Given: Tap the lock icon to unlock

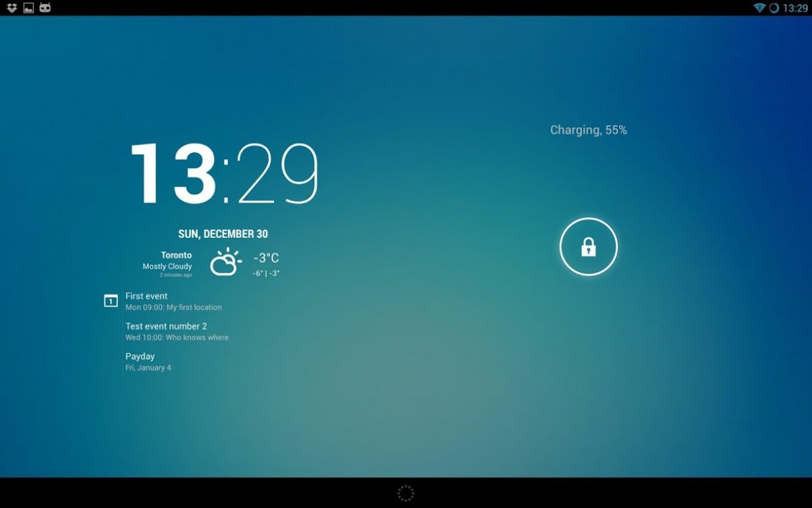Looking at the screenshot, I should [x=589, y=247].
